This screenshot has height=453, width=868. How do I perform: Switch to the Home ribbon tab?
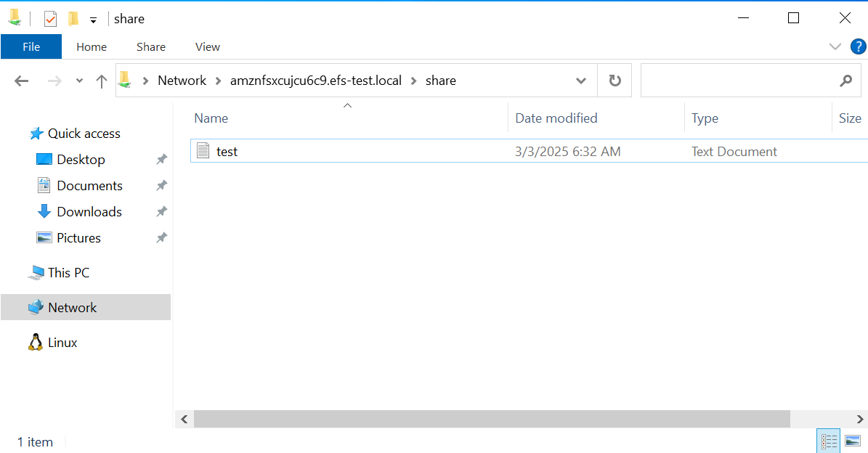point(92,47)
